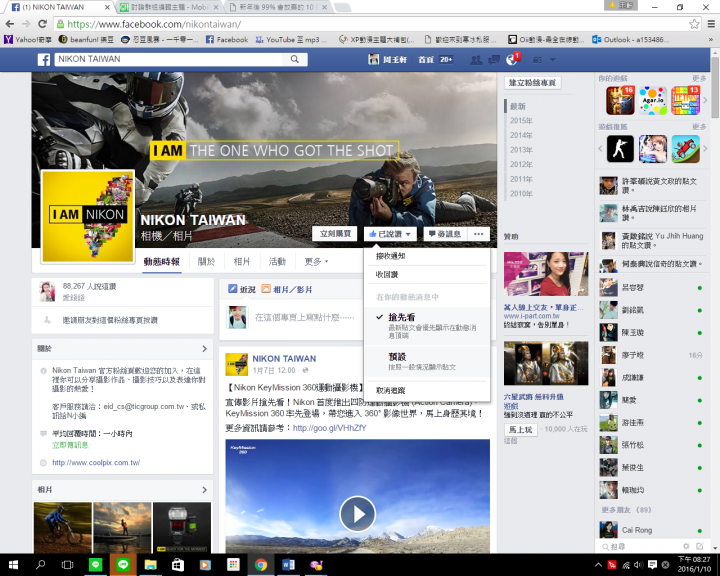
Task: Expand the About section chevron
Action: click(205, 349)
